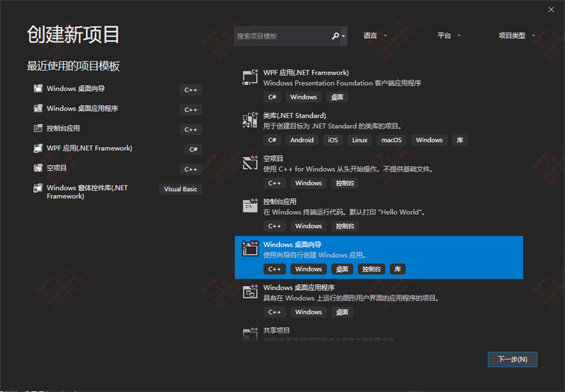Click C++ tag on recent 空项目 entry
The height and width of the screenshot is (392, 565).
tap(191, 169)
